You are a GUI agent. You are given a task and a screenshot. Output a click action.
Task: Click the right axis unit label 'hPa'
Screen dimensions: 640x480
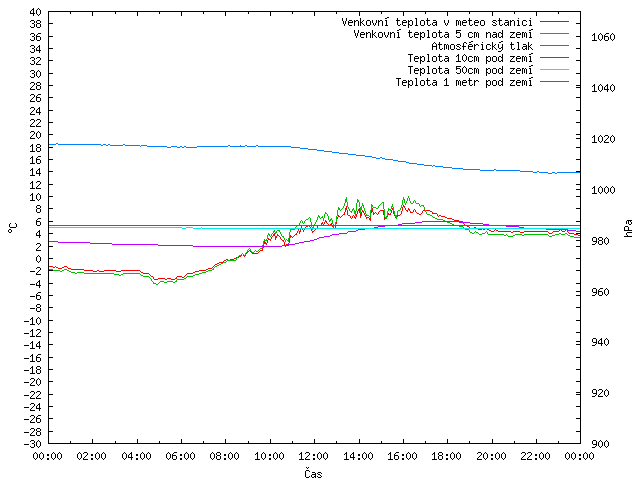[628, 228]
